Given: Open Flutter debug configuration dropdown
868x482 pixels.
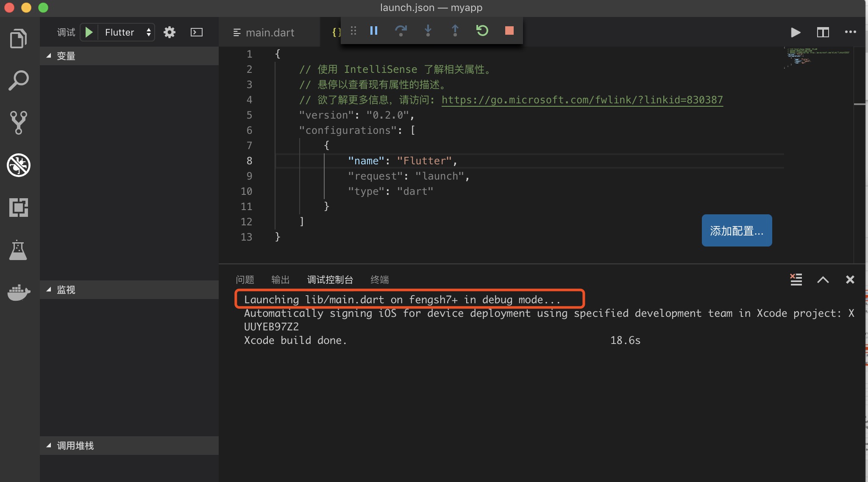Looking at the screenshot, I should [127, 32].
